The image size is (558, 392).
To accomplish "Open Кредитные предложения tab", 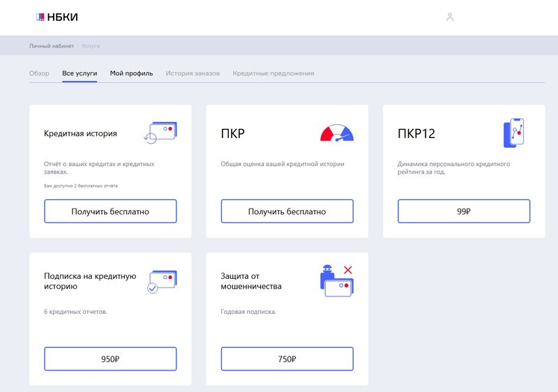I will [273, 73].
